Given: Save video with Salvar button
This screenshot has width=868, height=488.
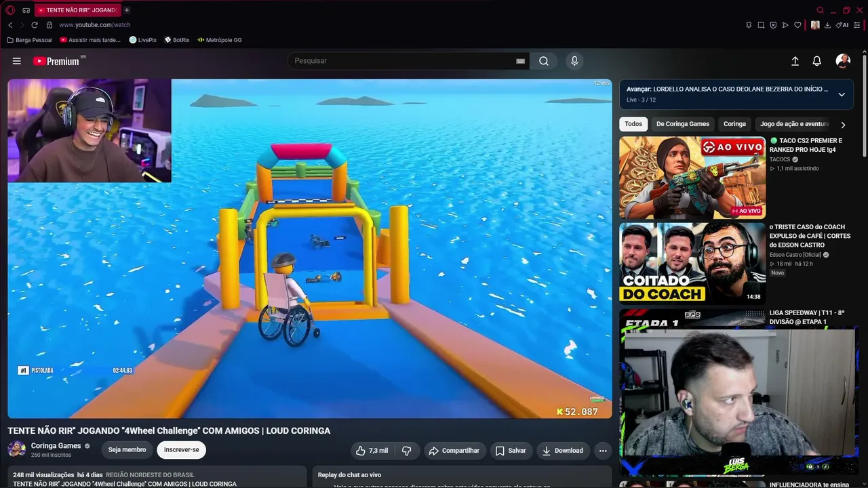Looking at the screenshot, I should coord(511,451).
